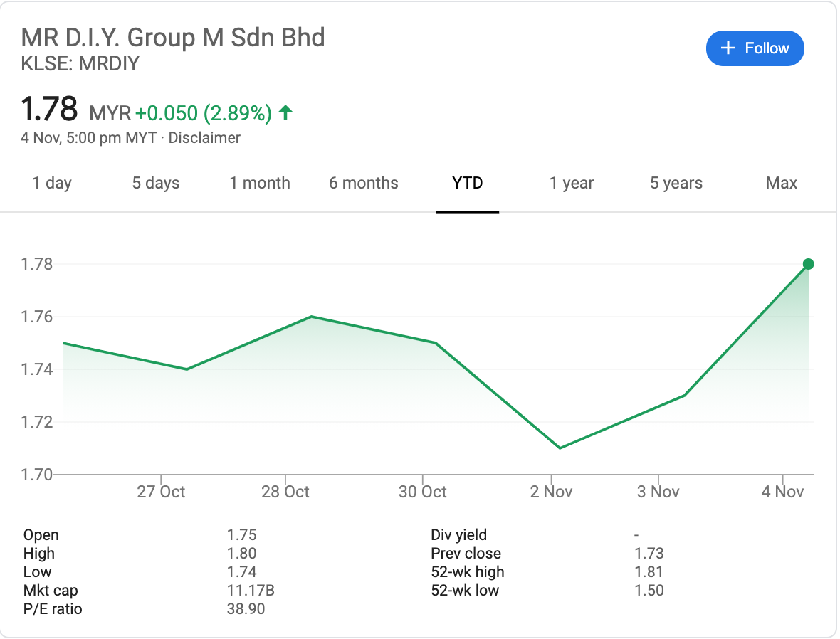Click the green end-point dot on chart
Image resolution: width=840 pixels, height=639 pixels.
click(808, 264)
